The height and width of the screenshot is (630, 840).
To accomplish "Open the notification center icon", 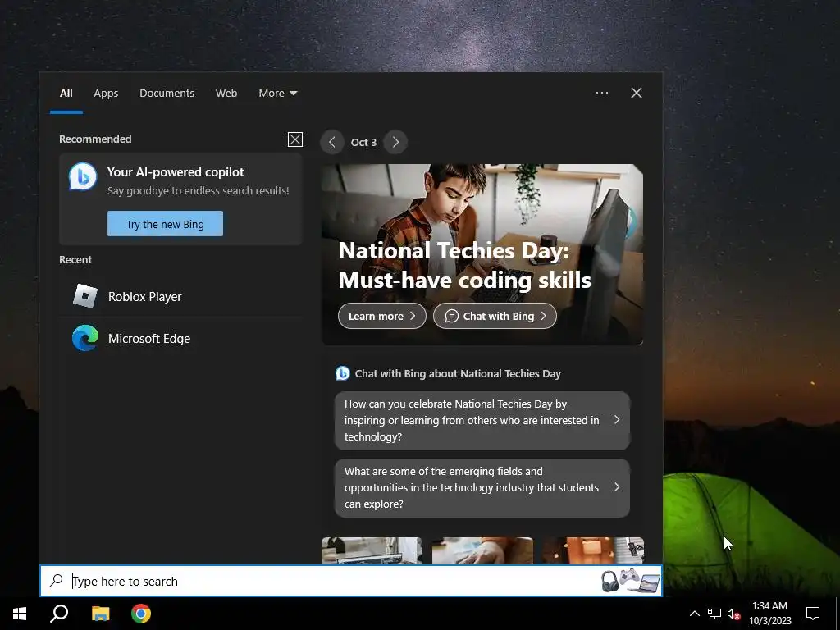I will 813,614.
